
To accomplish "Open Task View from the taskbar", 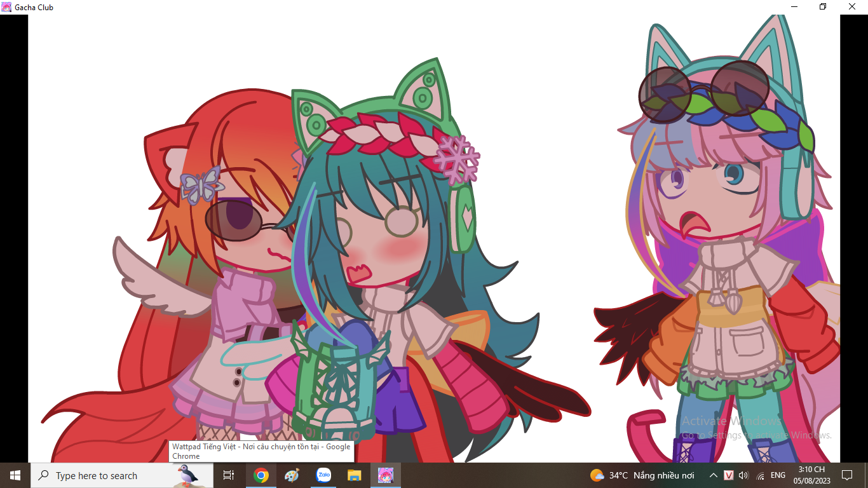I will tap(229, 475).
